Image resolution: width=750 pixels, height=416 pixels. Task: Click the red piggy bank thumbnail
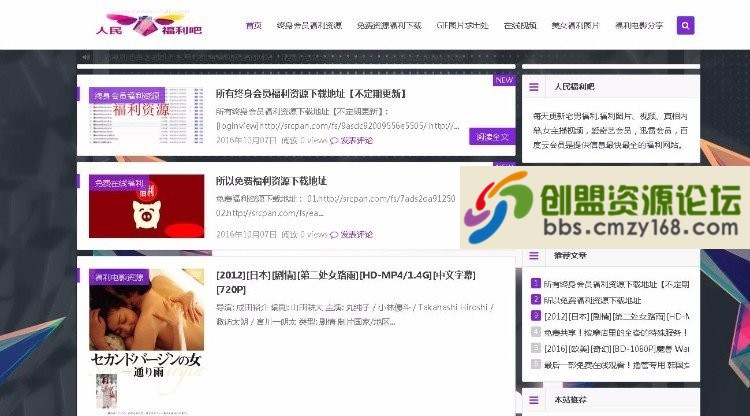(146, 206)
